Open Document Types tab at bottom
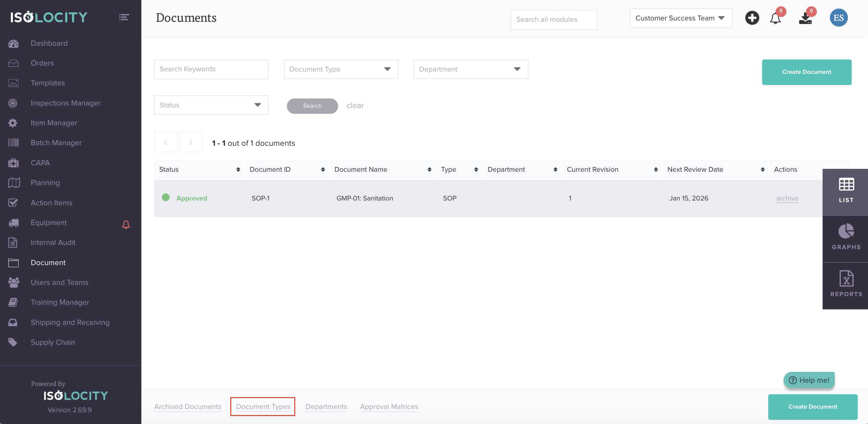The image size is (868, 424). pyautogui.click(x=263, y=406)
